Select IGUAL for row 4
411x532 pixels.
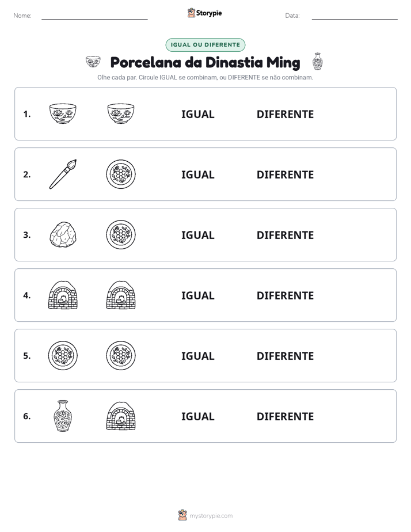click(x=197, y=295)
